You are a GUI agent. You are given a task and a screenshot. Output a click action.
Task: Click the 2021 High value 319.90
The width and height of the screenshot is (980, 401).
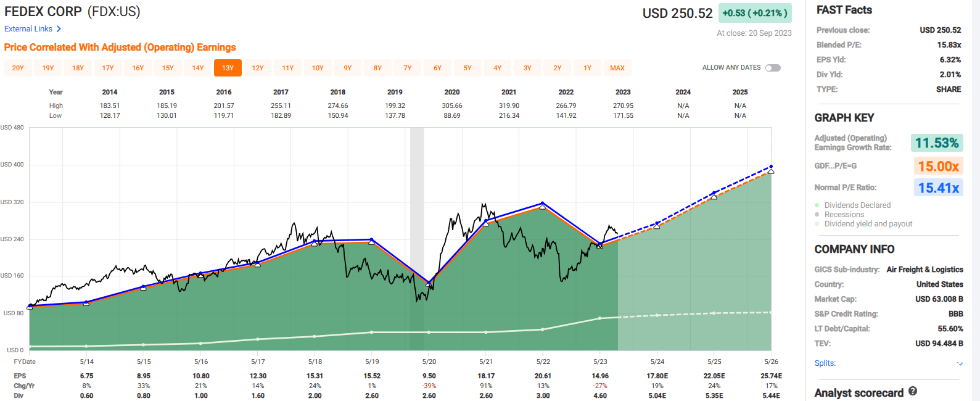pos(509,105)
